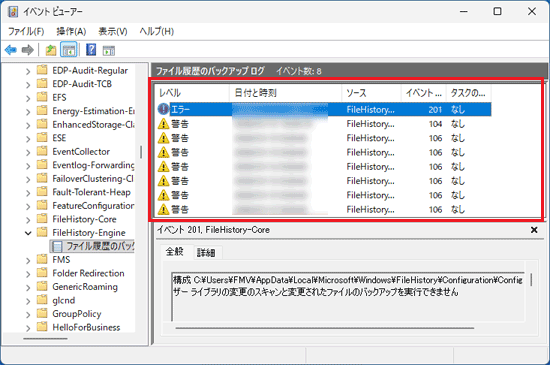Click the tree pane vertical scrollbar thumb

141,152
